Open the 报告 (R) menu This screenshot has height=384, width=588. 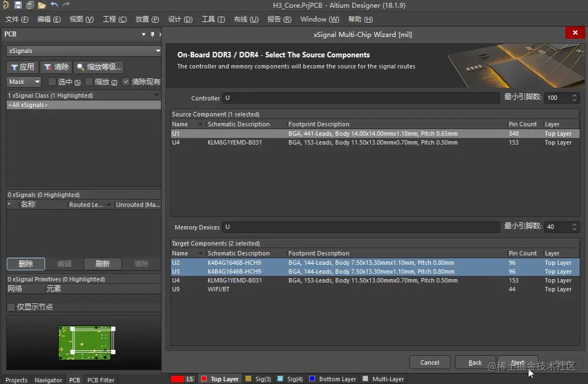point(279,19)
